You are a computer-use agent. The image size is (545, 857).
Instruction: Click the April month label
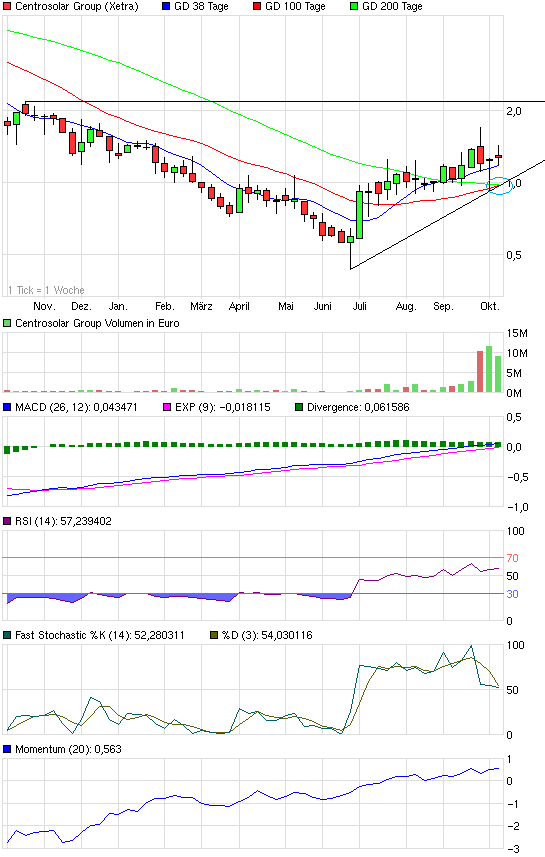239,306
